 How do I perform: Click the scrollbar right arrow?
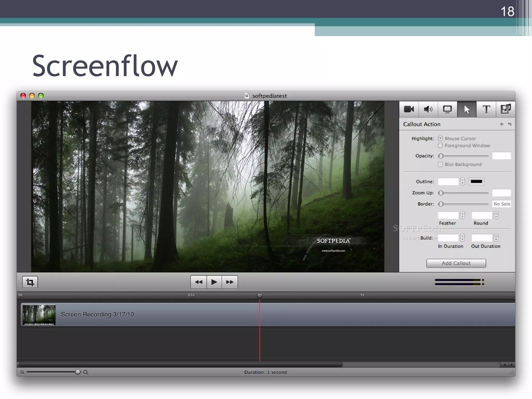click(512, 365)
